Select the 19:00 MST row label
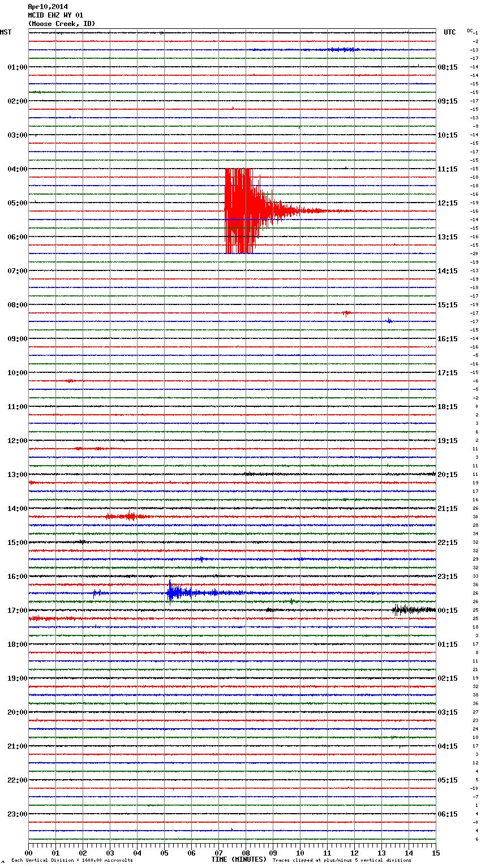 tap(17, 678)
